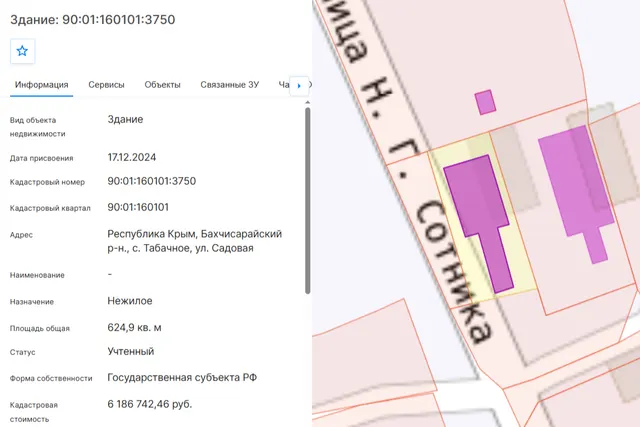Select ownership value Государственная субъекта РФ

pos(182,378)
